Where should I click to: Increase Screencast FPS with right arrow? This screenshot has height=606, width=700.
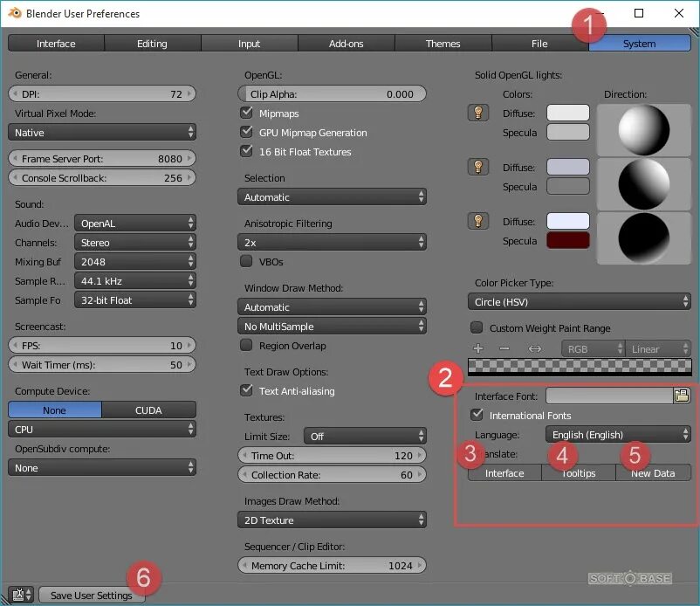click(x=189, y=345)
